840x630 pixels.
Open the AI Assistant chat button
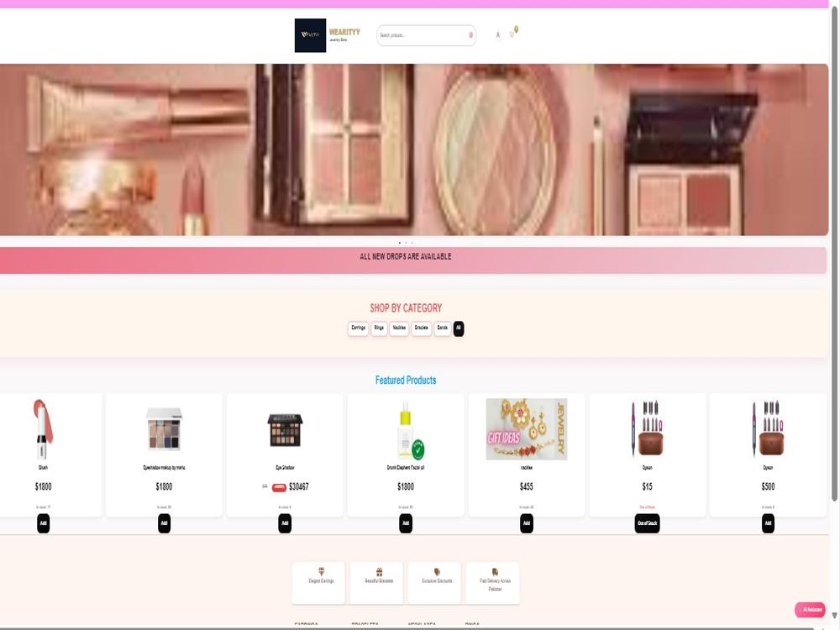[x=810, y=610]
